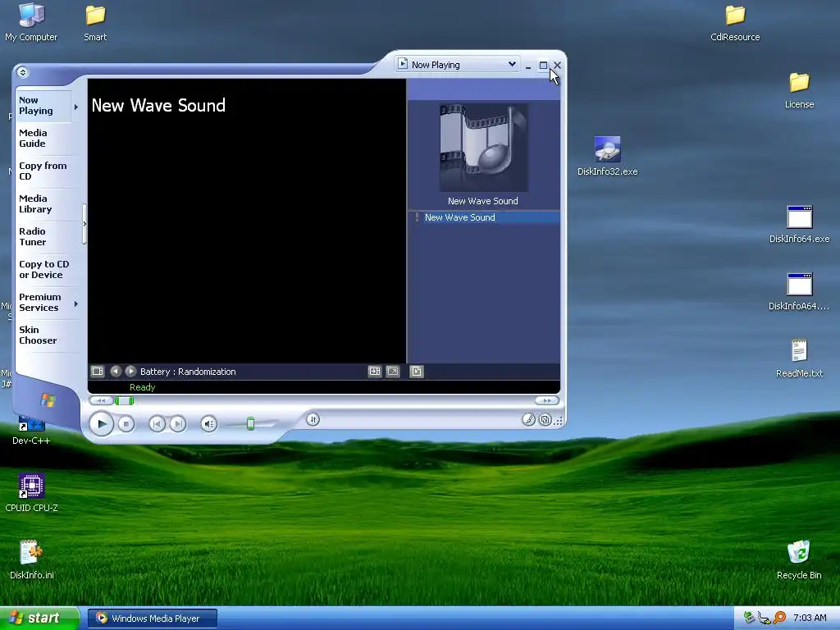Click the Windows logo in the player
This screenshot has height=630, width=840.
(47, 399)
